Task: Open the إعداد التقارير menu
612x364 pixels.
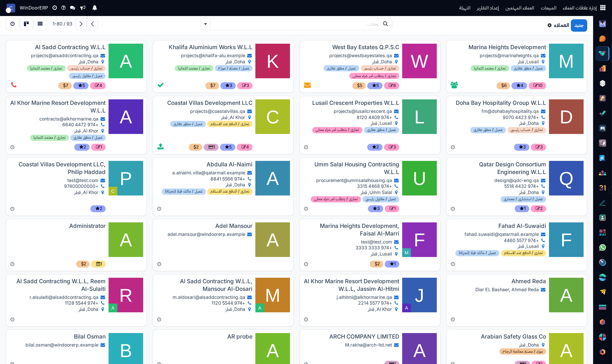Action: (x=488, y=8)
